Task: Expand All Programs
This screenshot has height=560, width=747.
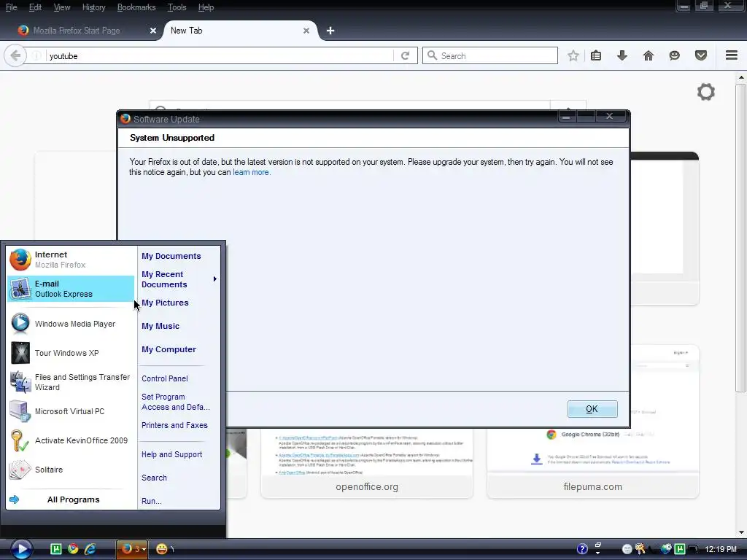Action: 71,499
